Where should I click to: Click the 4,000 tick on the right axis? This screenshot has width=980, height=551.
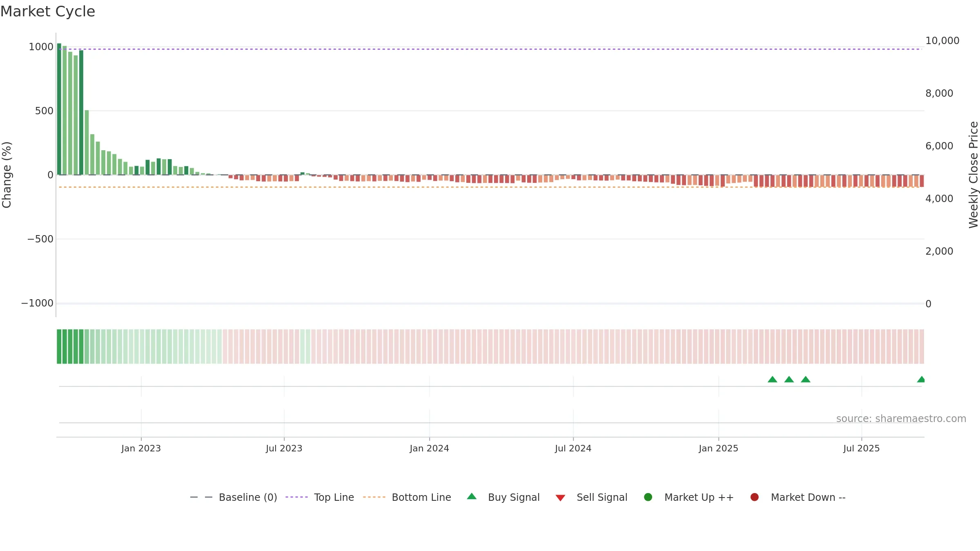coord(939,199)
